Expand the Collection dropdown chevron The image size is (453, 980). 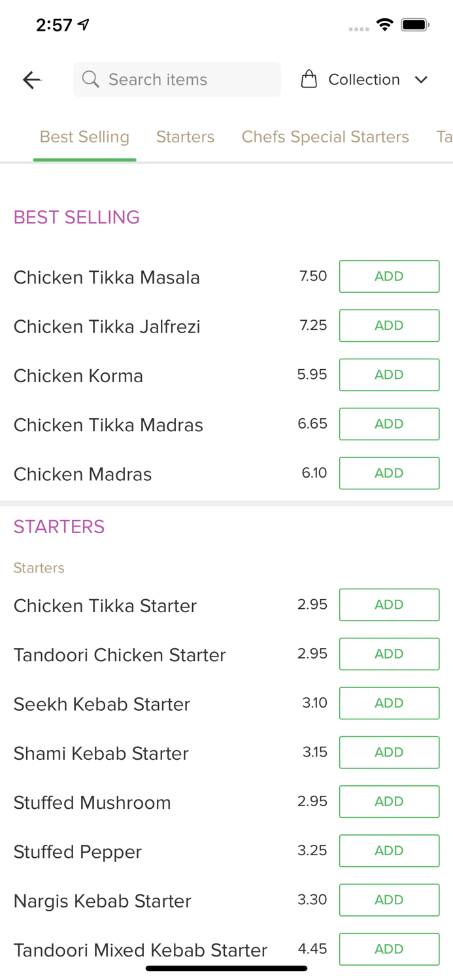click(x=421, y=80)
